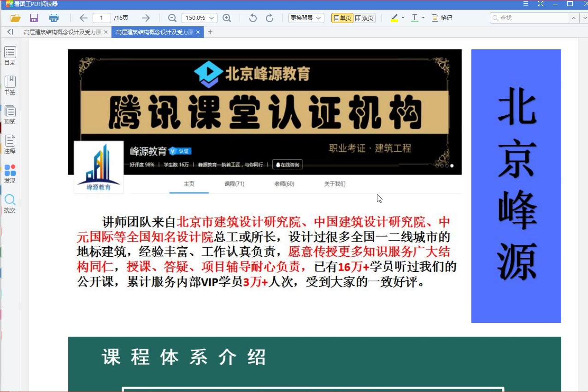
Task: Open the 更换背景 background dropdown
Action: [306, 18]
